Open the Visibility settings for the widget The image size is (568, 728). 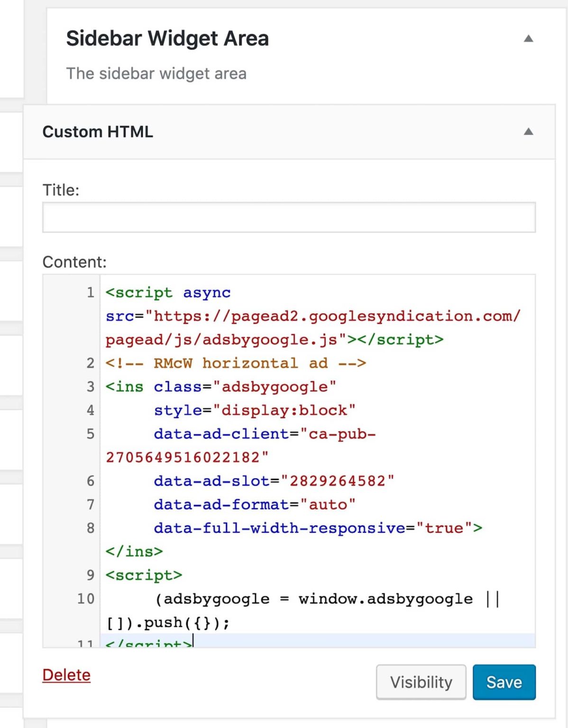[x=421, y=682]
